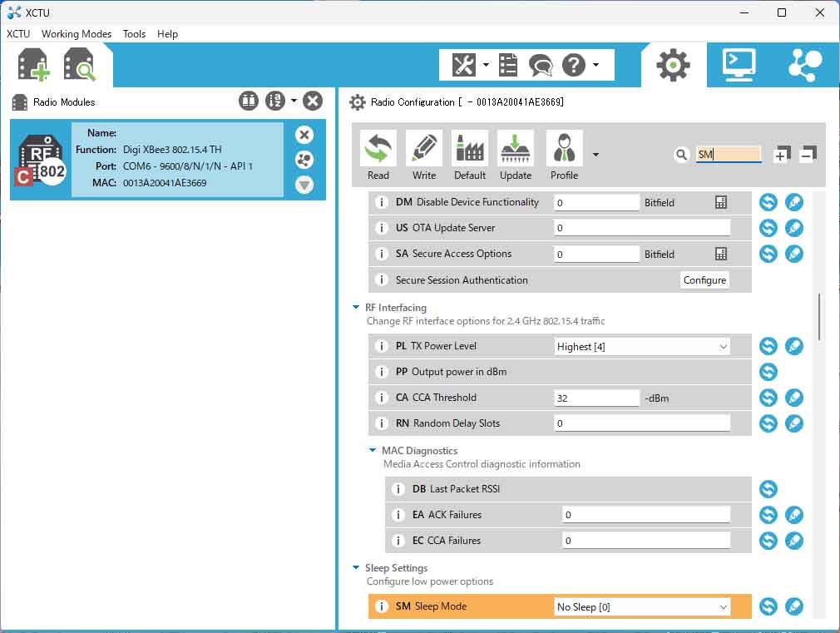Click the US OTA Update Server field

642,228
